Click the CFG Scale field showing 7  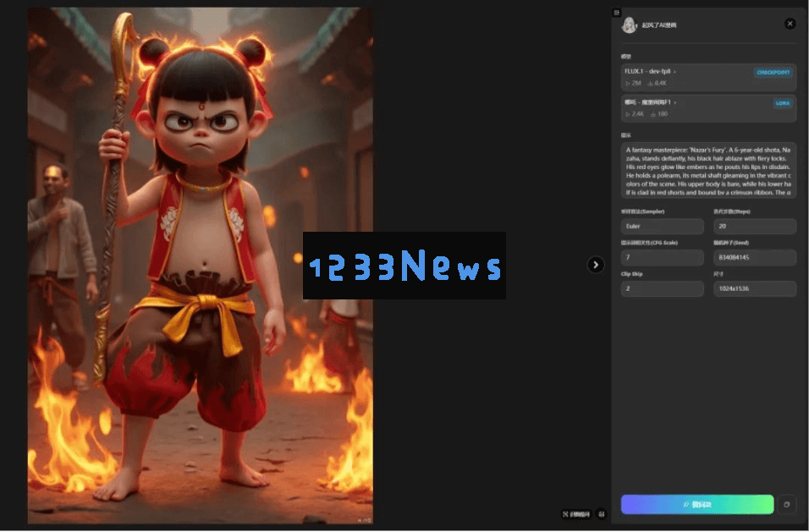pyautogui.click(x=662, y=257)
